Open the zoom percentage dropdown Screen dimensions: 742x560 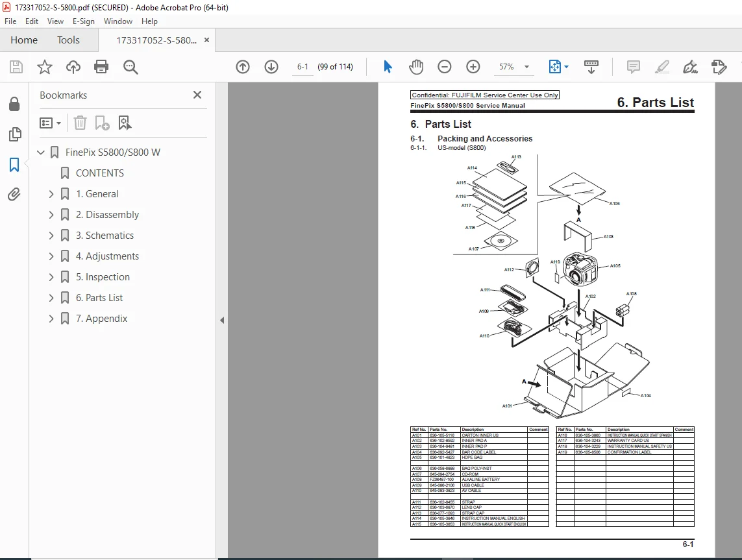526,67
